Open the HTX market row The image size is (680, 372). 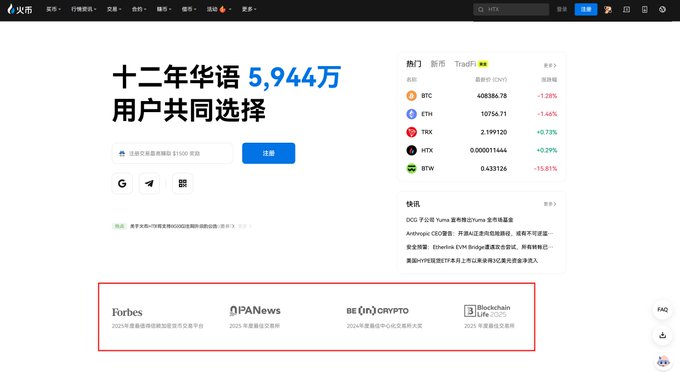coord(481,150)
